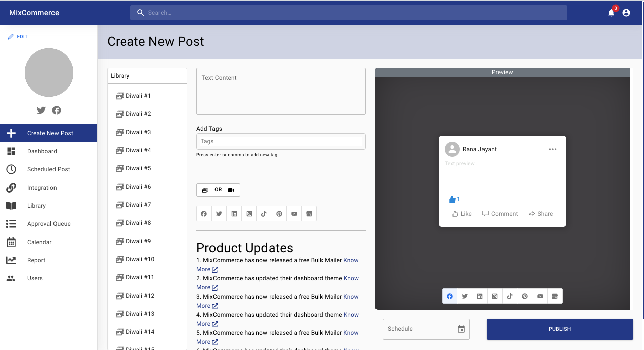
Task: Open Users from the sidebar
Action: pyautogui.click(x=48, y=278)
